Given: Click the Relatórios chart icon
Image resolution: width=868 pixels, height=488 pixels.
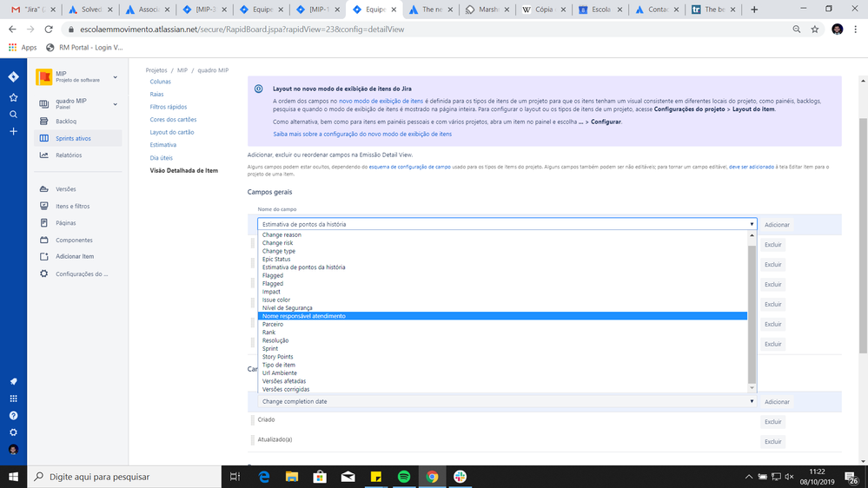Looking at the screenshot, I should (43, 155).
